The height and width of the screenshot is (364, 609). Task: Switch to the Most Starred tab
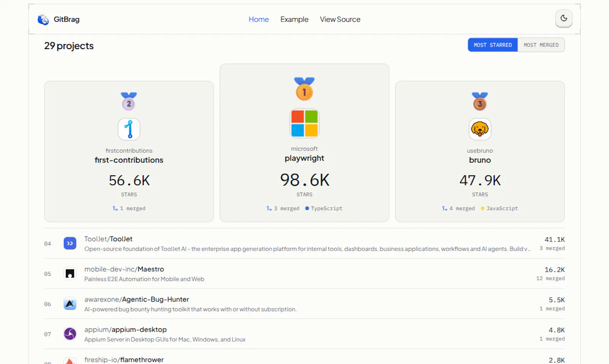click(493, 45)
